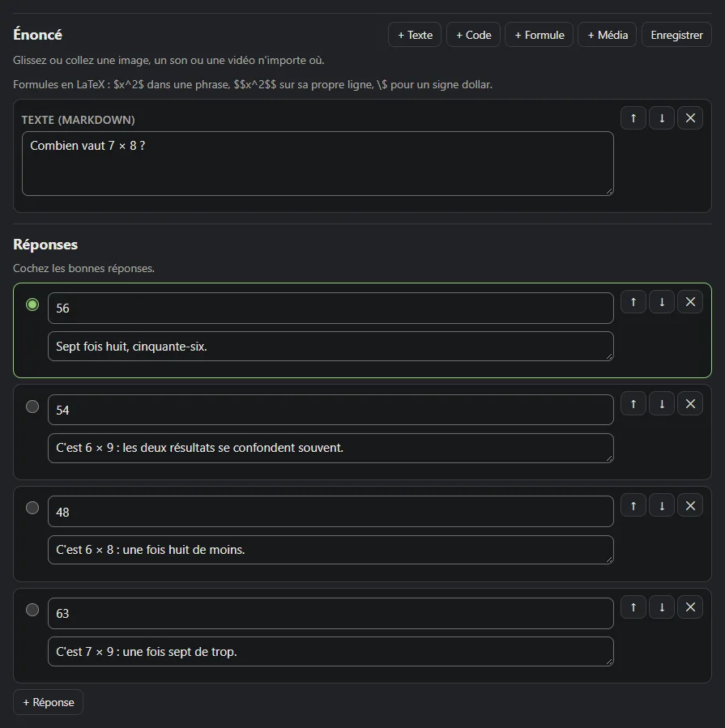Screen dimensions: 725x728
Task: Move answer 63 down
Action: [662, 607]
